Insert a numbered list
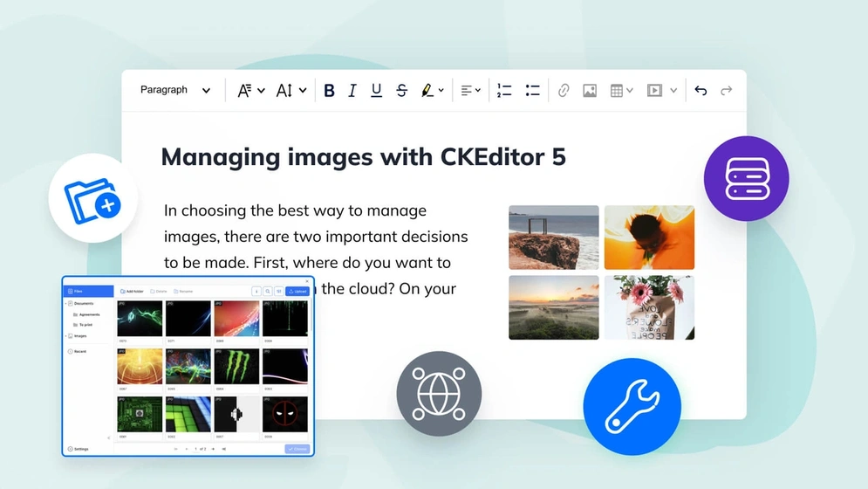This screenshot has height=489, width=868. [504, 91]
